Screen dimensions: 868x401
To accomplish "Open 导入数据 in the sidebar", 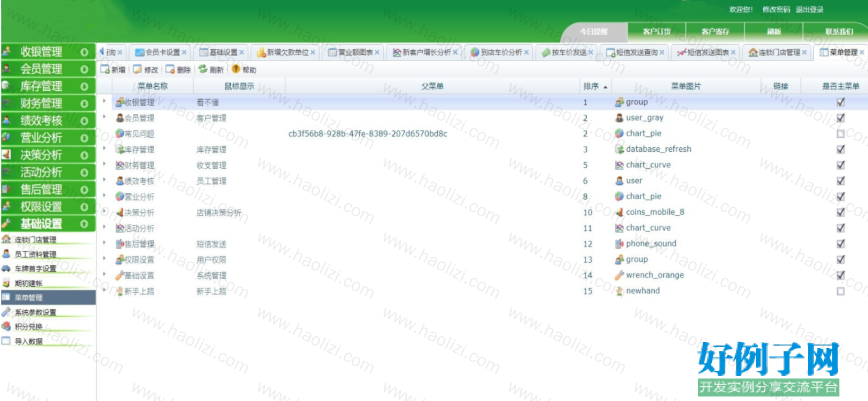I will 28,341.
